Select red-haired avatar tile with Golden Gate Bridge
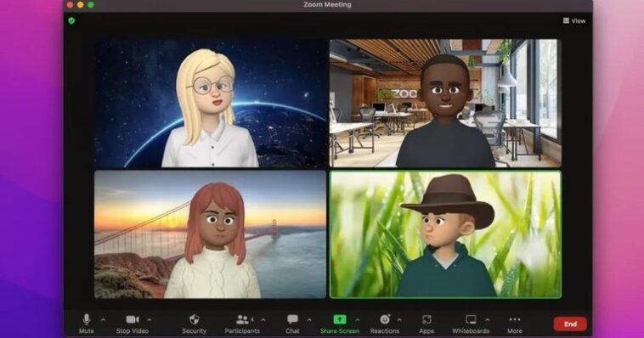The height and width of the screenshot is (338, 644). [211, 234]
